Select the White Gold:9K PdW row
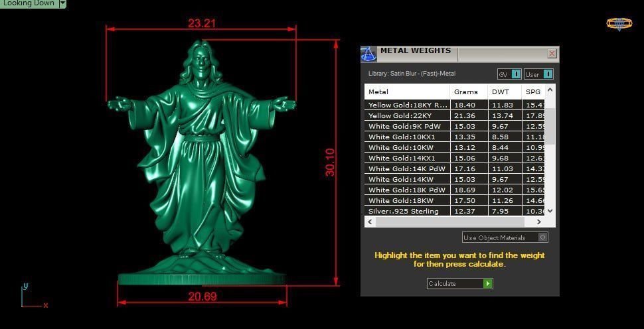 point(455,126)
